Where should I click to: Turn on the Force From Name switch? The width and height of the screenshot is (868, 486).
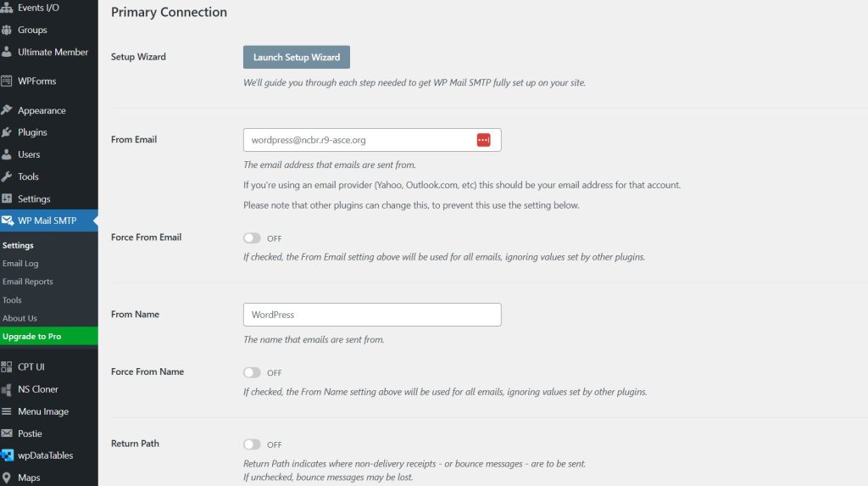(x=252, y=372)
